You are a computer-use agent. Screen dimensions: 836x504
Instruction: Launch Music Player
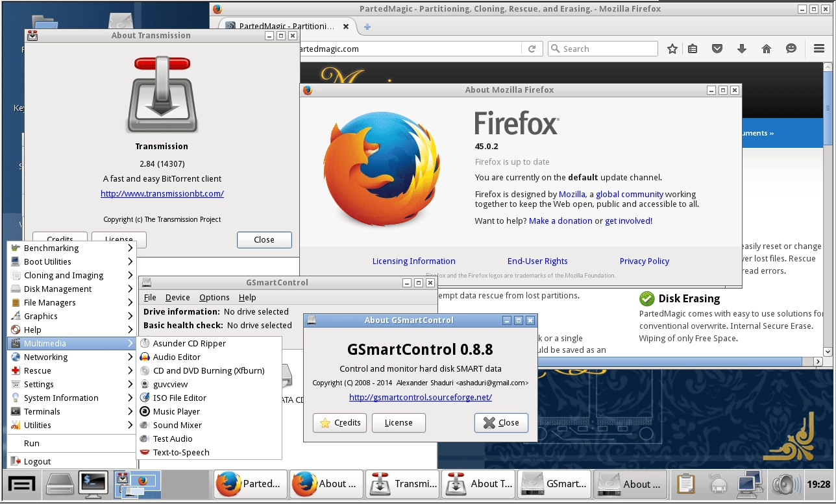[210, 411]
